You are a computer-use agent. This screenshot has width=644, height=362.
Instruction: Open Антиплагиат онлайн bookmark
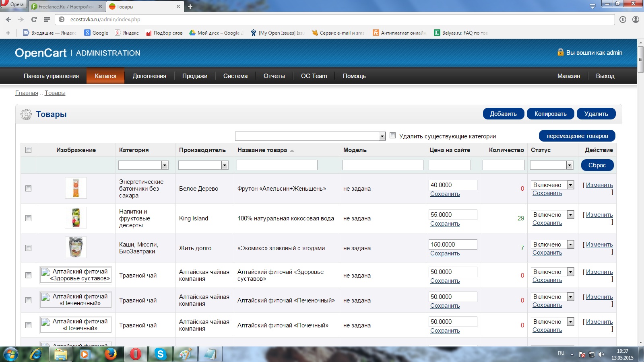pos(400,33)
